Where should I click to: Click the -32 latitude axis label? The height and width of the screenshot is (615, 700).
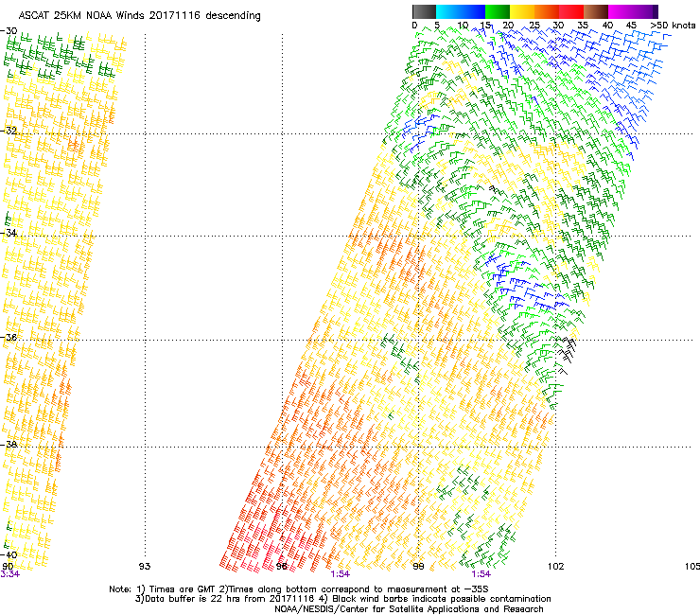click(9, 131)
